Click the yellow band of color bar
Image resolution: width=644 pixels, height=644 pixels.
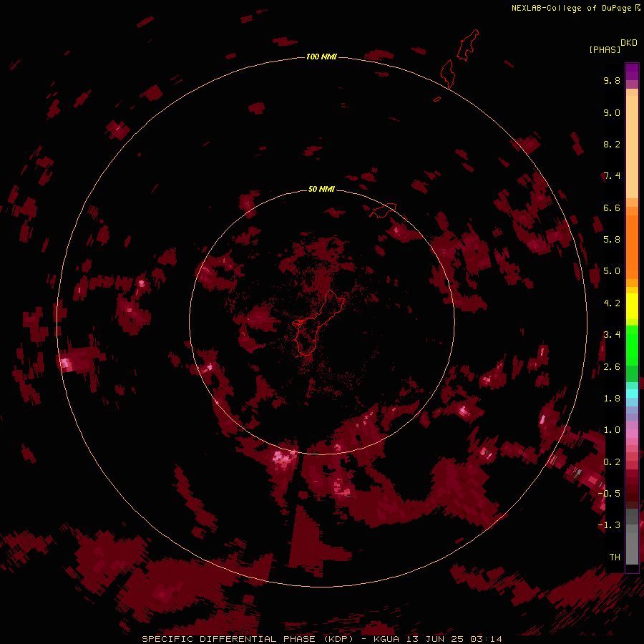point(632,306)
